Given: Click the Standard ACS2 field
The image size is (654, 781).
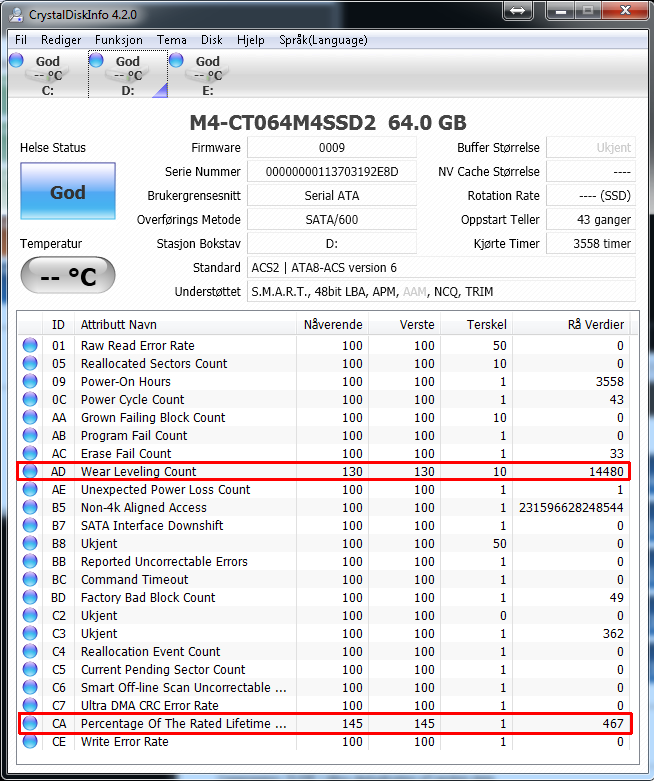Looking at the screenshot, I should pyautogui.click(x=441, y=267).
